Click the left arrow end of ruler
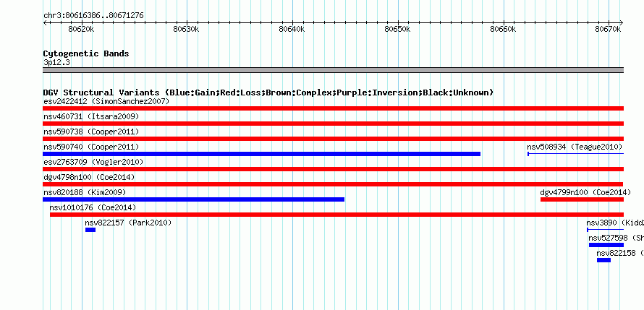 click(45, 22)
